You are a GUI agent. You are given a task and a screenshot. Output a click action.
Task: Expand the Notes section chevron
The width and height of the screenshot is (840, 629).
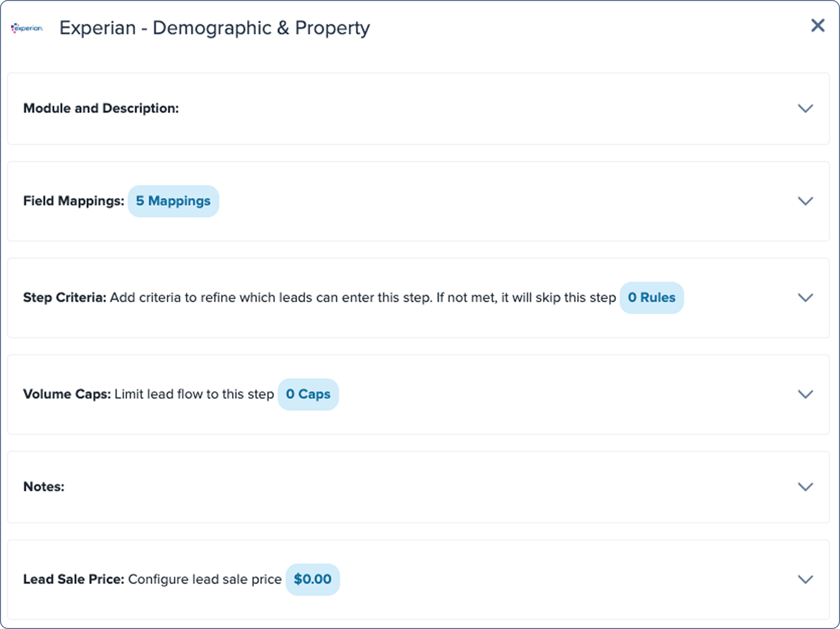coord(805,487)
